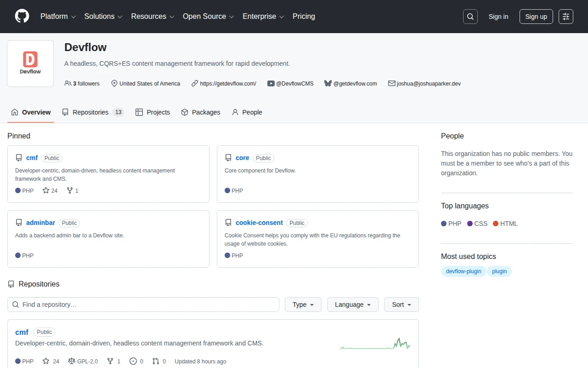Click the Repositories section heading icon
Image resolution: width=588 pixels, height=368 pixels.
click(11, 284)
